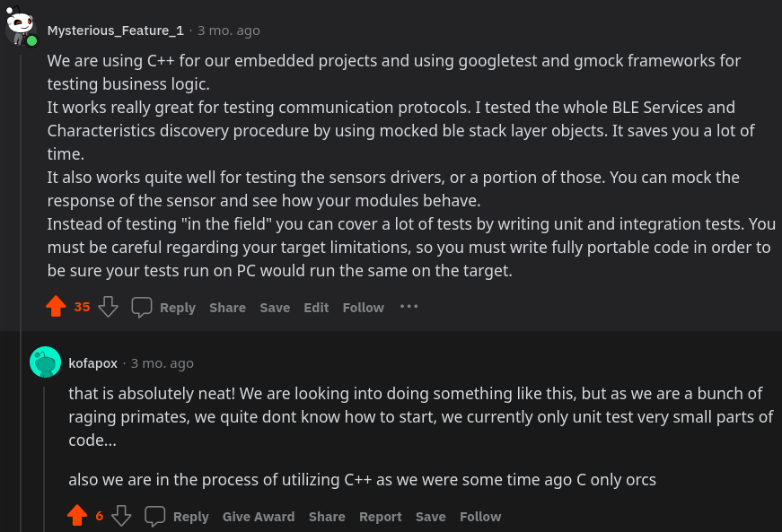
Task: Open kofapox's avatar
Action: [44, 362]
